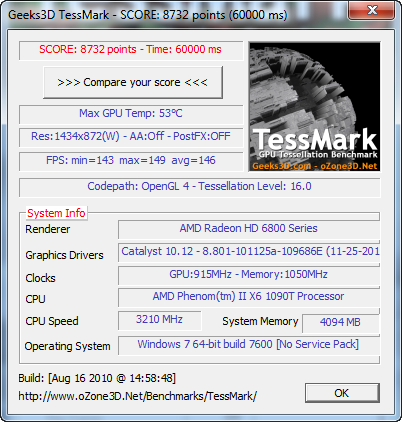The width and height of the screenshot is (402, 422).
Task: Click the oZone3D.Net TessMark URL text
Action: (x=138, y=396)
